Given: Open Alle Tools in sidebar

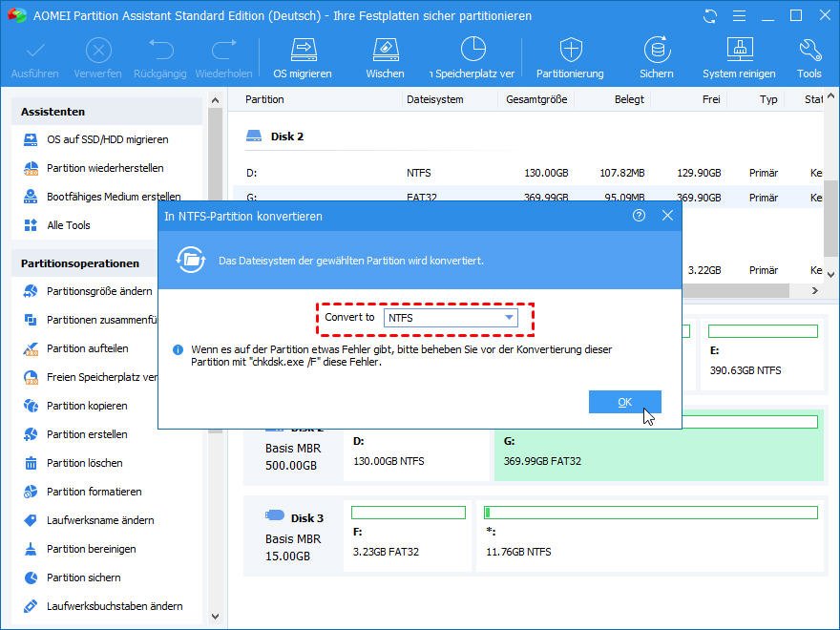Looking at the screenshot, I should pyautogui.click(x=57, y=225).
